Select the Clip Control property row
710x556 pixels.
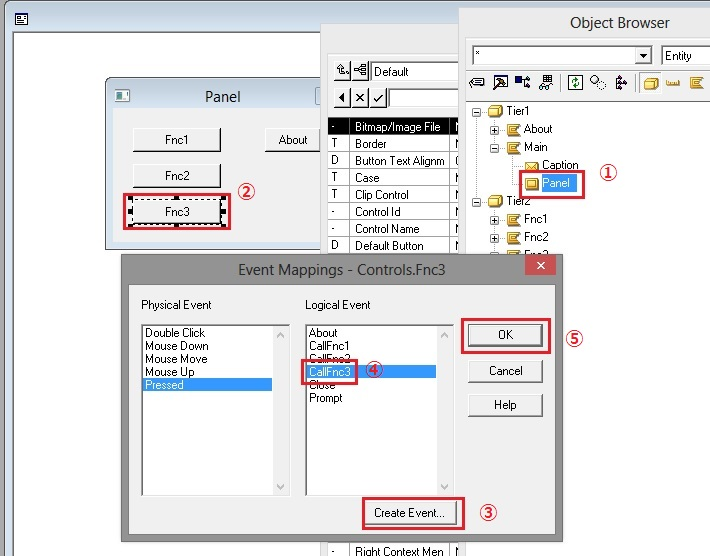click(393, 195)
